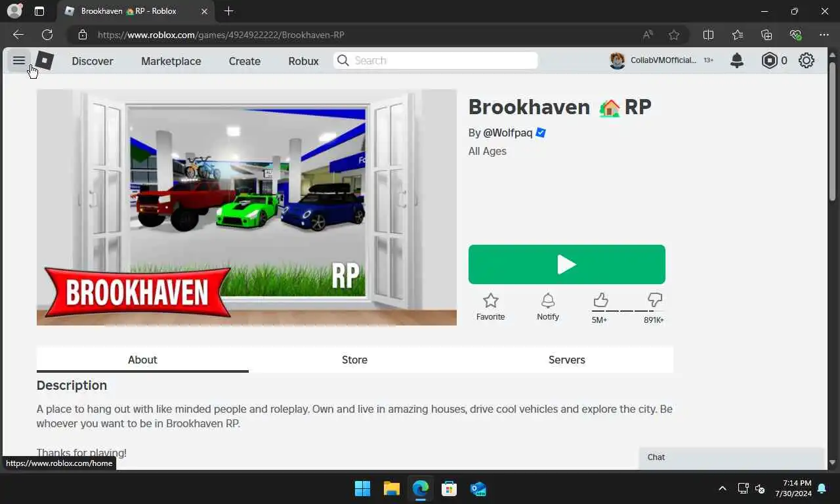Dislike the game with thumbs down

coord(655,300)
